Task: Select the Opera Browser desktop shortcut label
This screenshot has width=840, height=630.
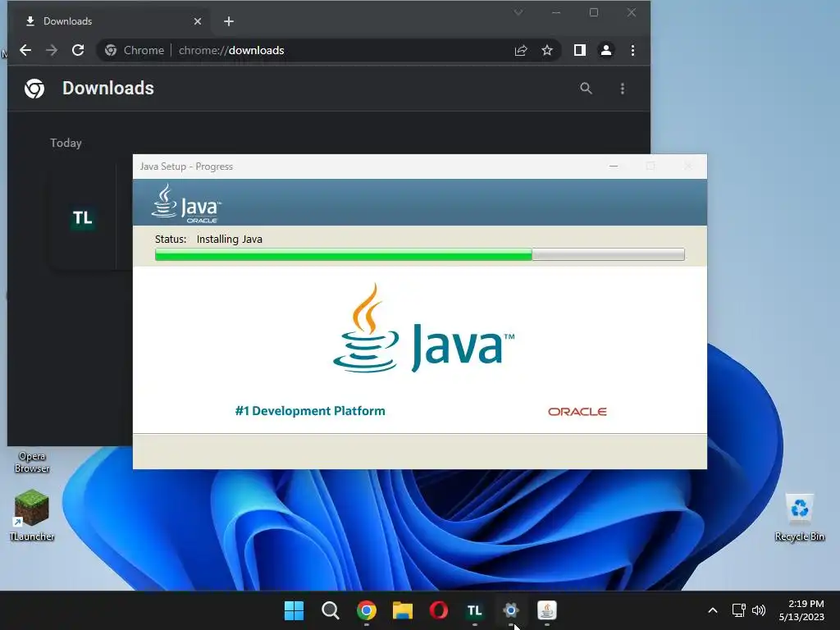Action: (32, 463)
